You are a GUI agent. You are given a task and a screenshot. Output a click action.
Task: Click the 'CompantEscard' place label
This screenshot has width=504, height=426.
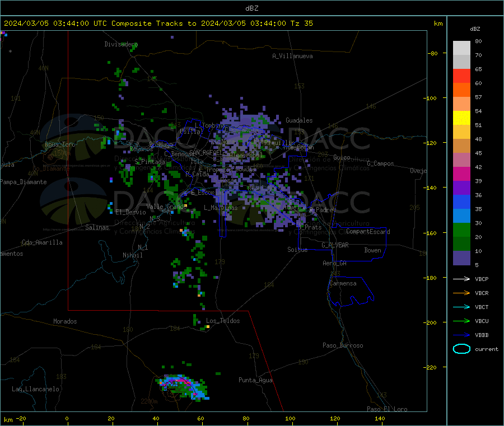tap(368, 232)
